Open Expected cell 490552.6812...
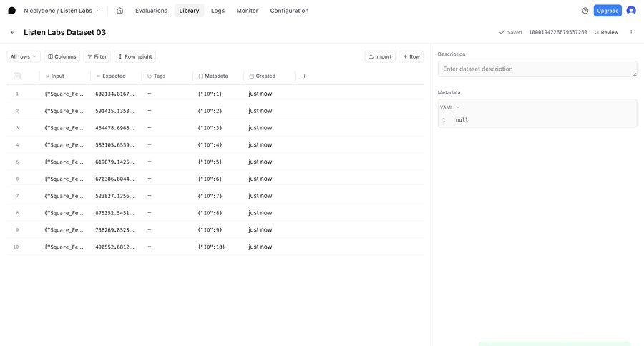 115,247
